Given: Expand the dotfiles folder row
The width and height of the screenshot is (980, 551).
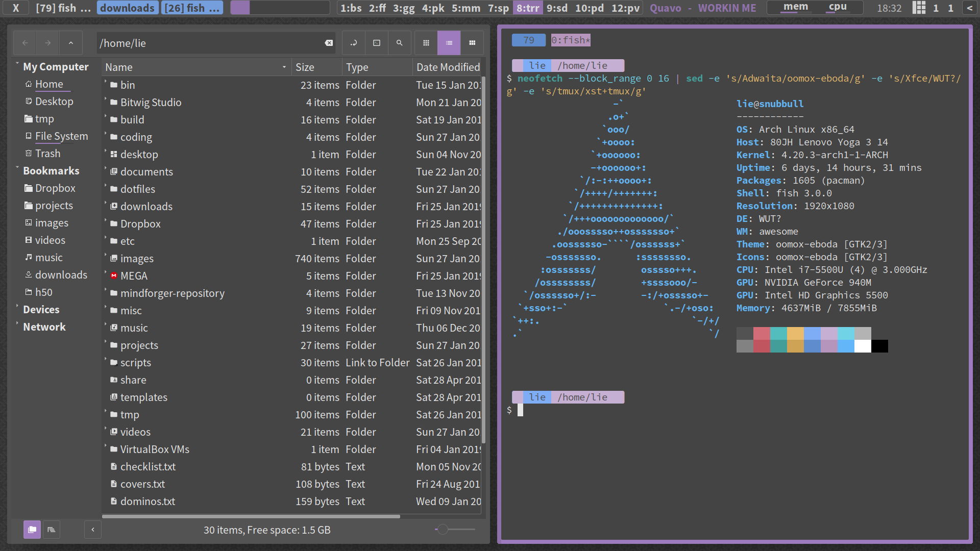Looking at the screenshot, I should pyautogui.click(x=106, y=186).
